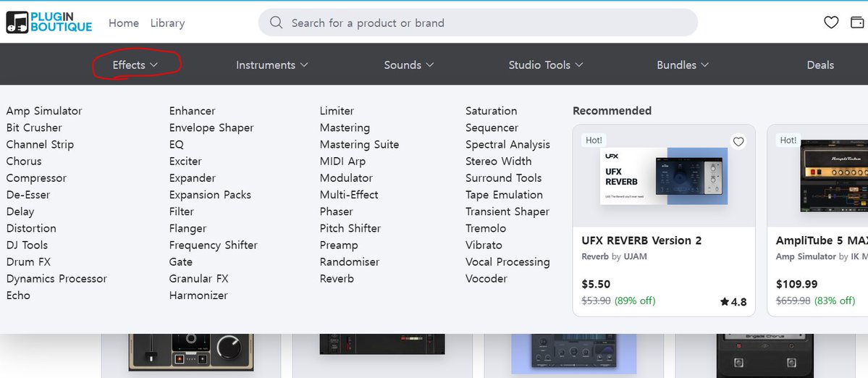Open the Library link
This screenshot has height=378, width=868.
tap(167, 22)
